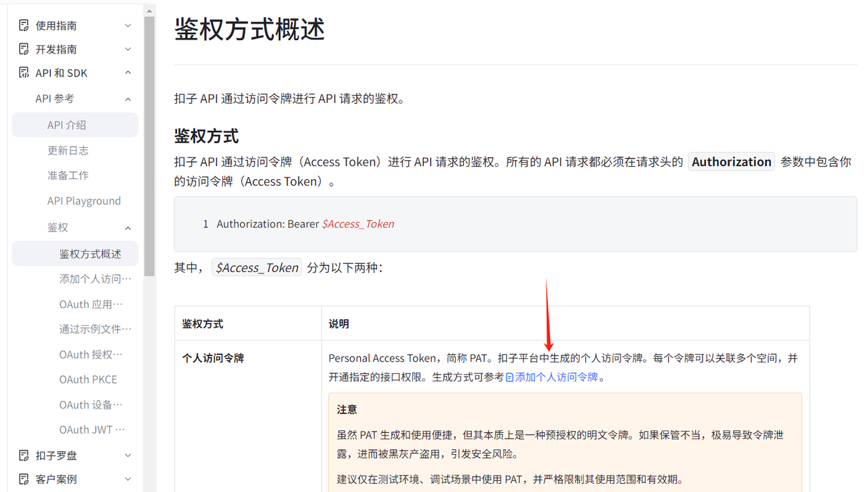Expand the 使用指南 section chevron
The image size is (868, 492).
[x=128, y=26]
